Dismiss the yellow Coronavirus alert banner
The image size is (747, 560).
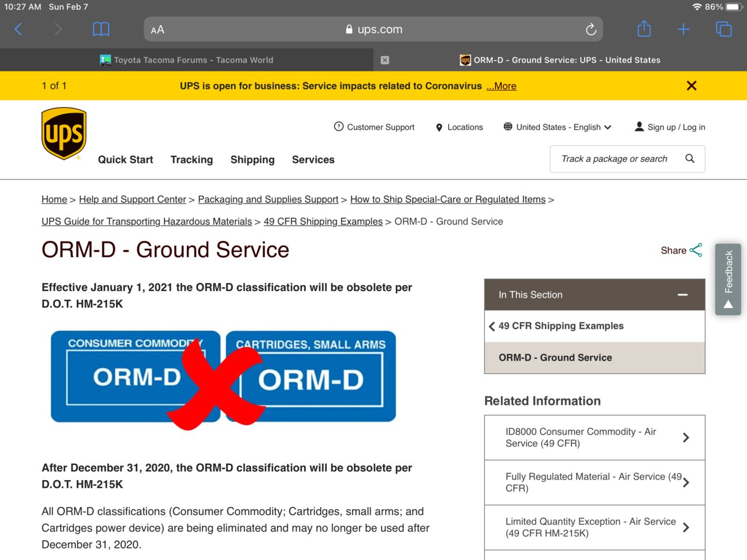(x=692, y=86)
